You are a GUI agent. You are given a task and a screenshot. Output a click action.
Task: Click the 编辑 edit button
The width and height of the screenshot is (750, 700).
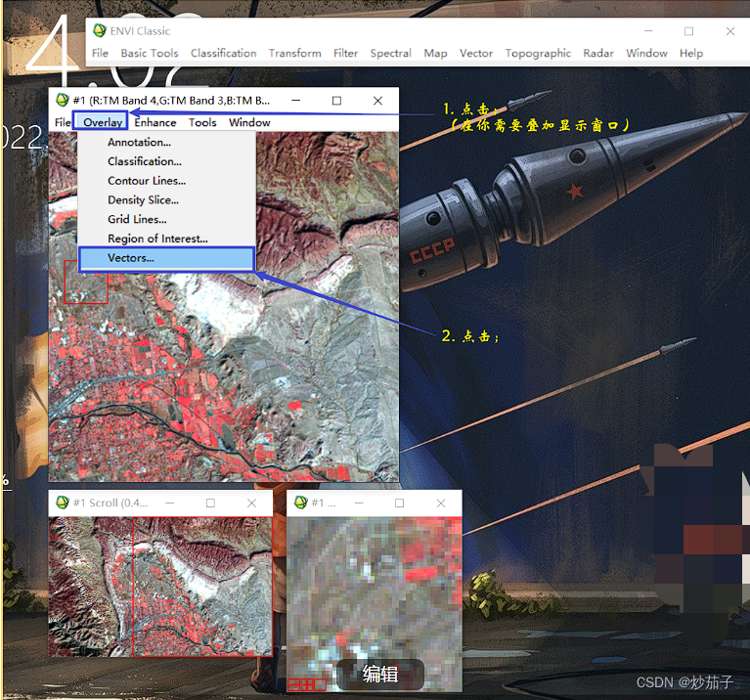click(380, 675)
